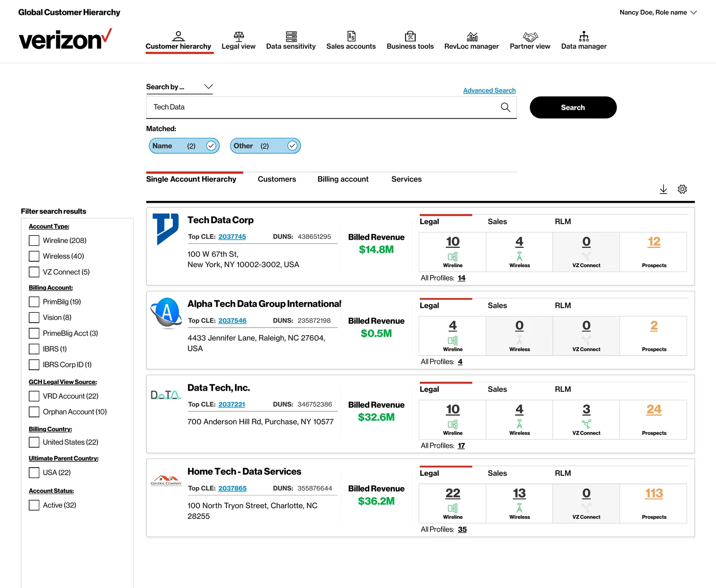Click VZ Connect icon in Home Tech card

click(x=587, y=508)
